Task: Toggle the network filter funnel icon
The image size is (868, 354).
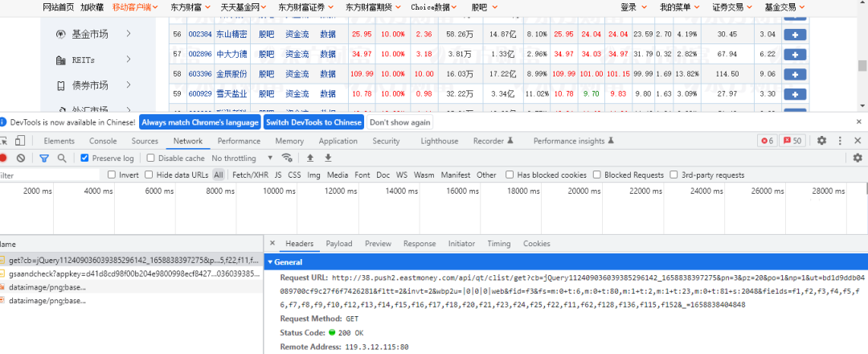Action: point(44,158)
